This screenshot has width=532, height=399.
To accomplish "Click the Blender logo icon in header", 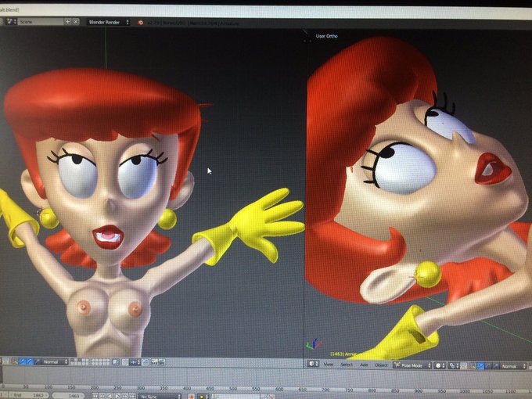I will point(141,23).
